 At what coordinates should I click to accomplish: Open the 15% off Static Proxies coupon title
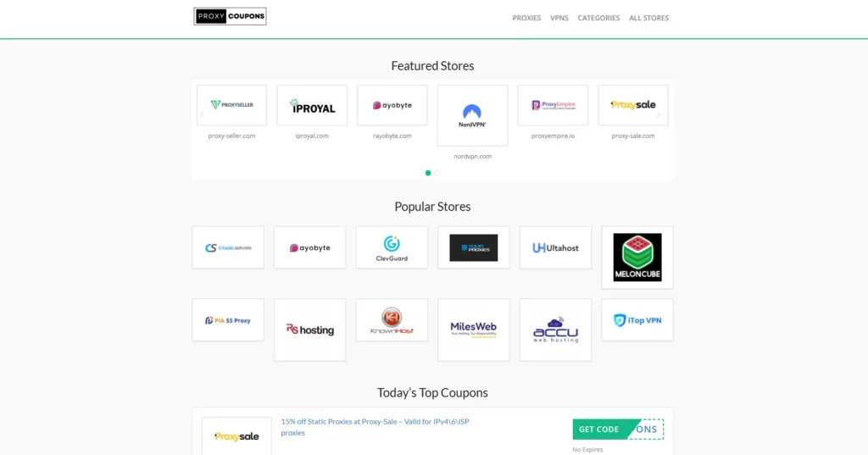375,427
